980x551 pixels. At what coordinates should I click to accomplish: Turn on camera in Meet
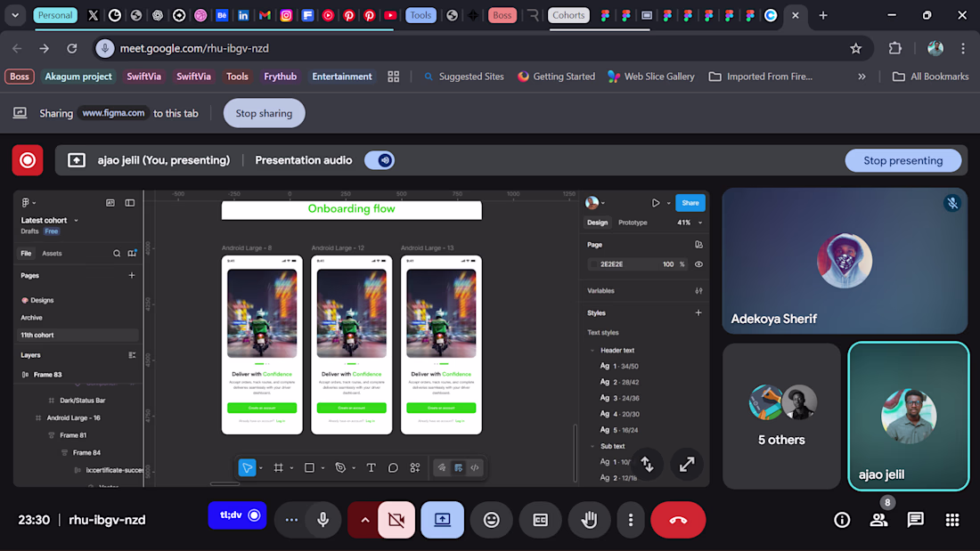[x=396, y=520]
